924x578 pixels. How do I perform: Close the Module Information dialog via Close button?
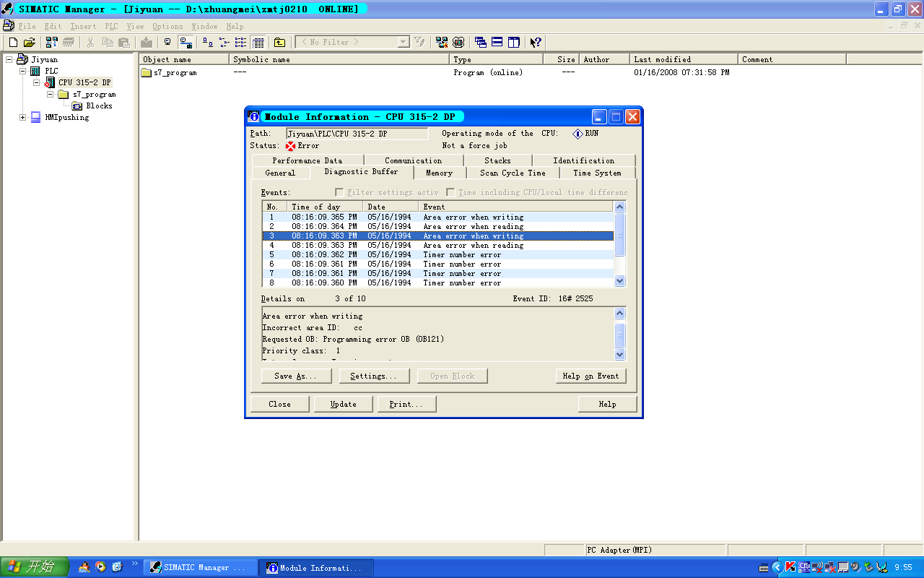pos(279,404)
